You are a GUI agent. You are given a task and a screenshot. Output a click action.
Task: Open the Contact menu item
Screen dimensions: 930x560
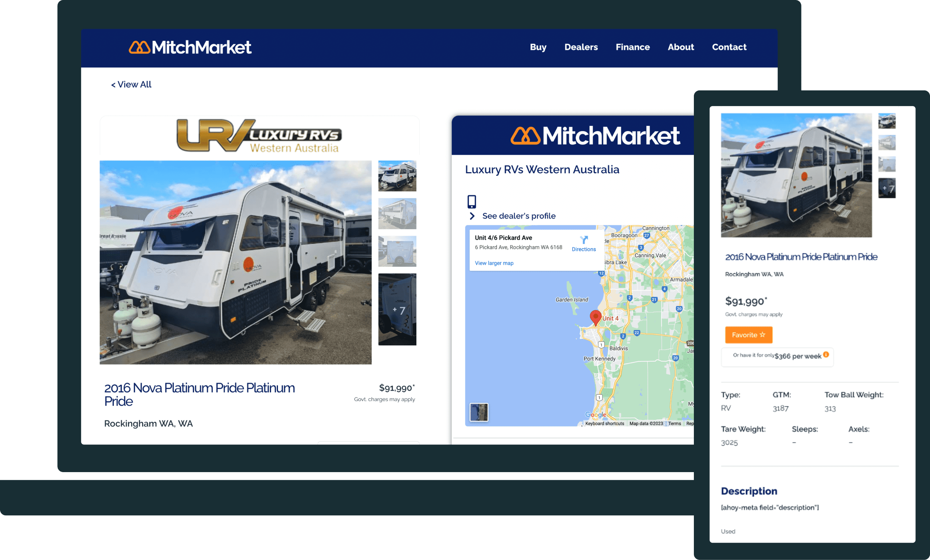coord(729,47)
